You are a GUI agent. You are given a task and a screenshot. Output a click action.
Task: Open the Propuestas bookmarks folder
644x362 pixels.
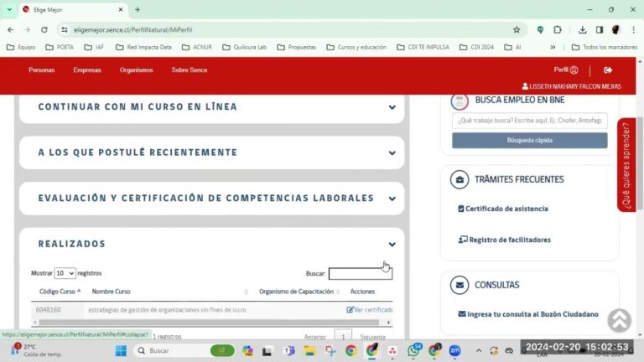[x=297, y=47]
